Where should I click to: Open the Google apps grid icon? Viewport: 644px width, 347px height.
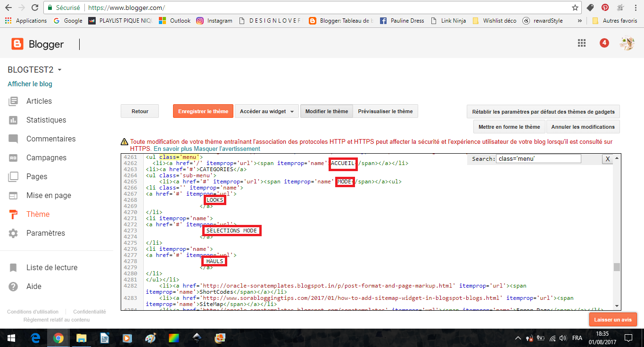point(582,43)
